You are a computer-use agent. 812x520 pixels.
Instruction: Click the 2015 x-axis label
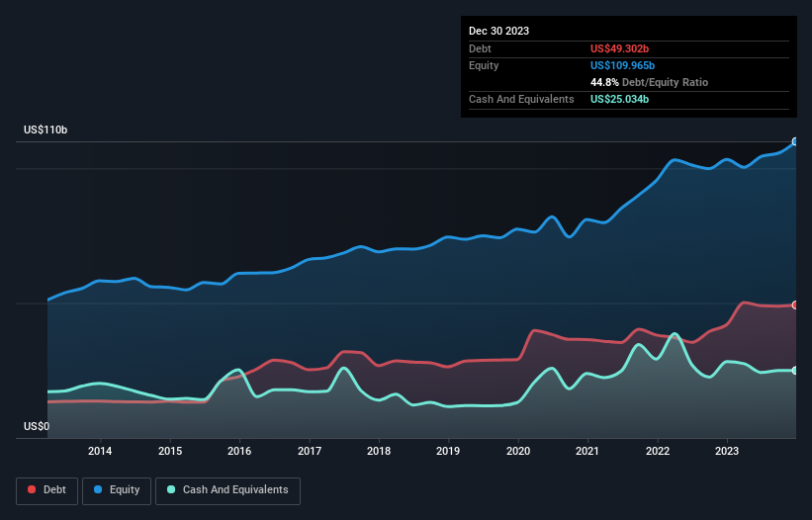[170, 451]
